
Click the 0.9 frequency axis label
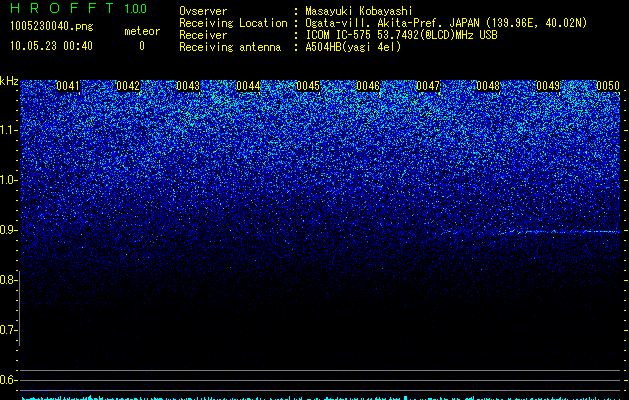[8, 230]
